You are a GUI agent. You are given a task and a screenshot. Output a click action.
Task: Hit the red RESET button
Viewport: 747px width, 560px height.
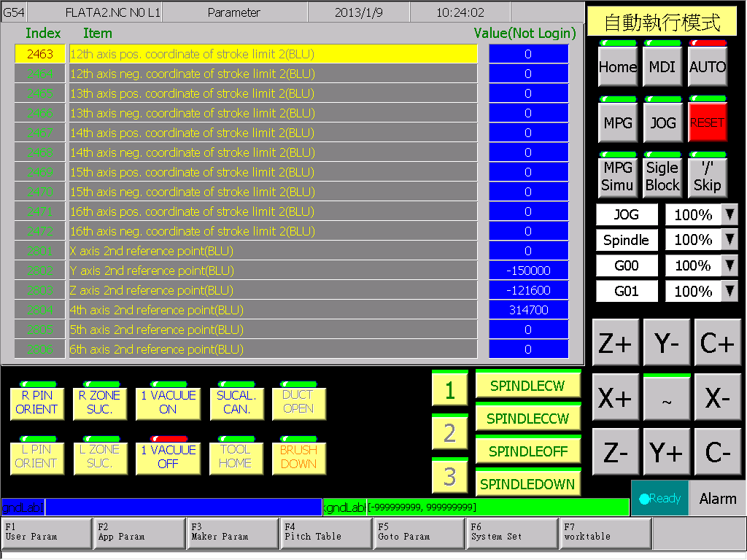click(x=708, y=122)
